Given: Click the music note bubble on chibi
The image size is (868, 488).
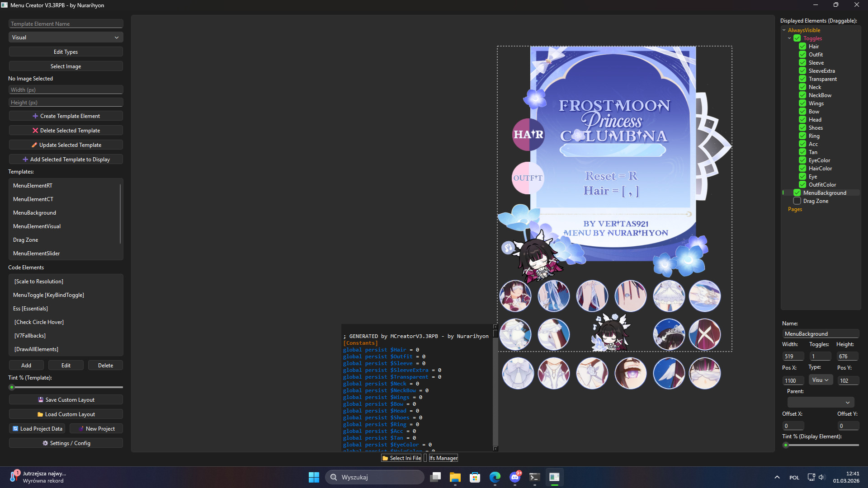Looking at the screenshot, I should click(x=508, y=247).
